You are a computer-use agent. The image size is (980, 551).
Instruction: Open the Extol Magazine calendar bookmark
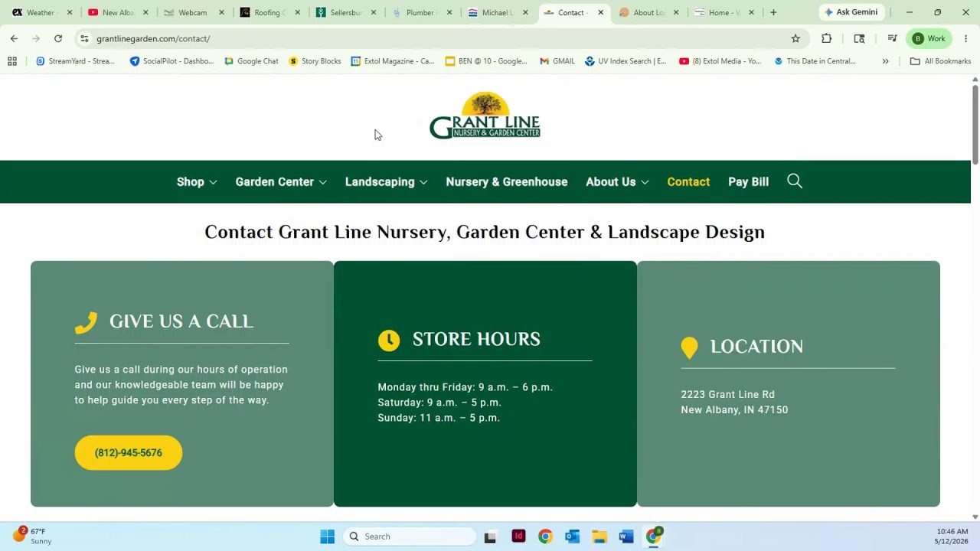(x=393, y=61)
